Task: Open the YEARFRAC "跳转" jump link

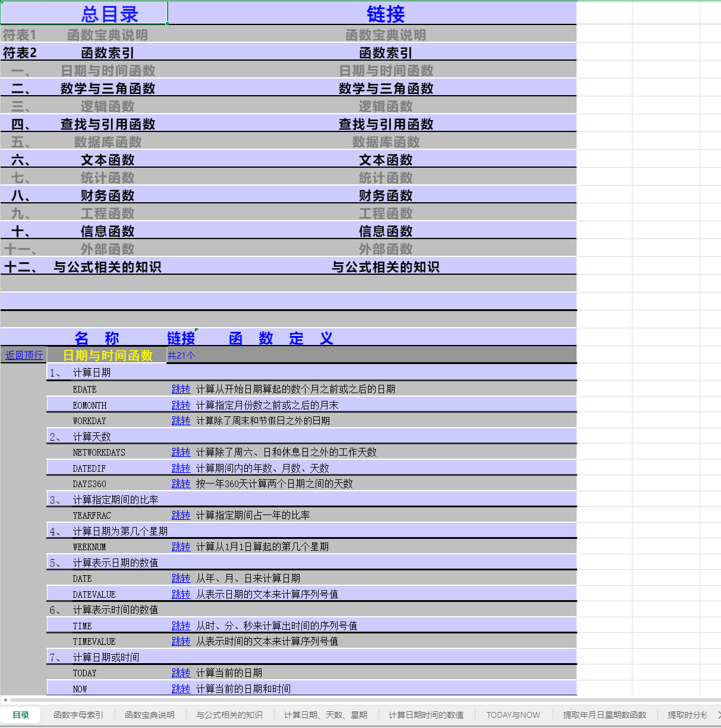Action: pos(181,515)
